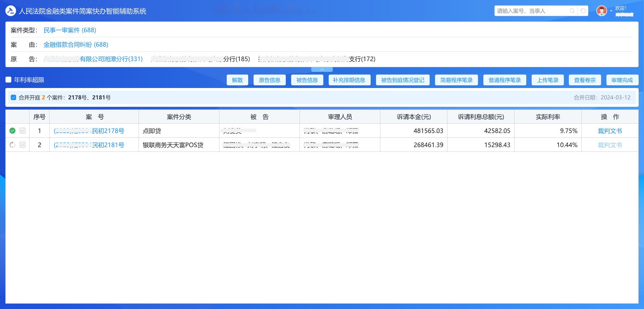Open 裁判文书 link for case 2178号
The image size is (644, 309).
(609, 131)
